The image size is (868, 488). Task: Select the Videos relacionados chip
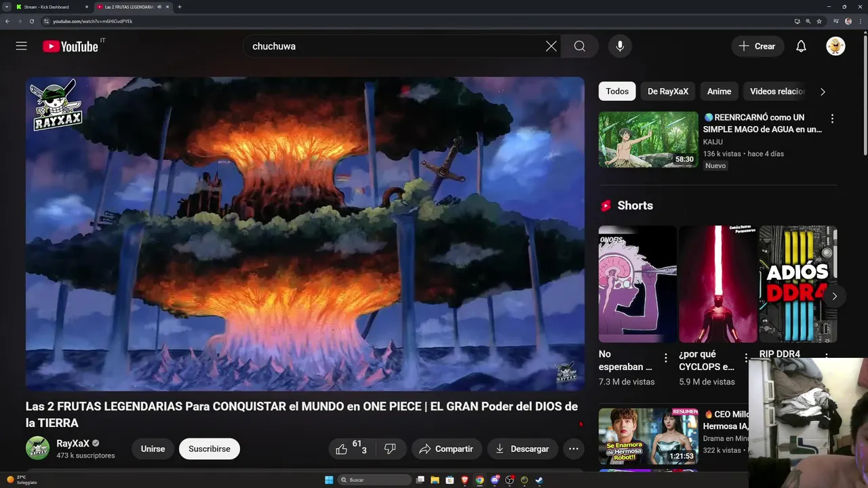point(777,91)
